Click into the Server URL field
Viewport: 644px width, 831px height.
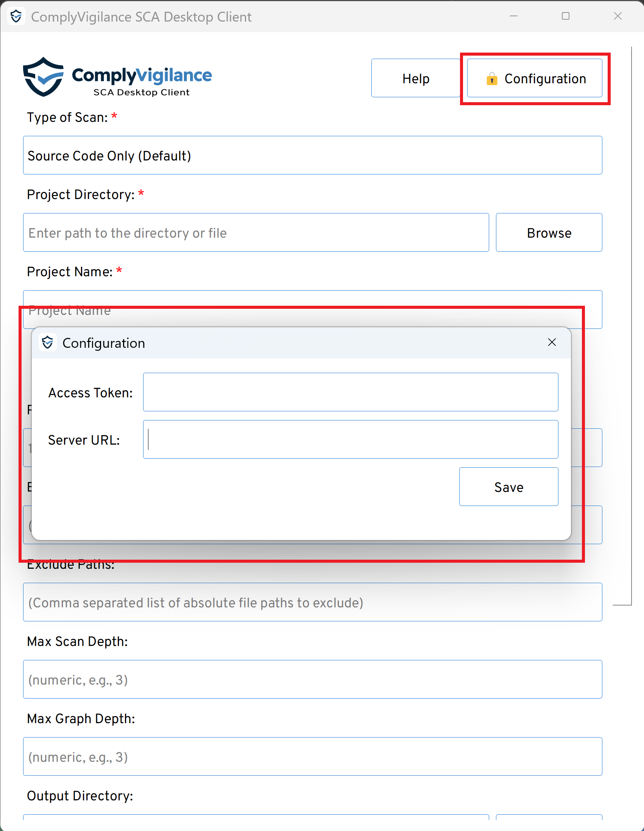350,439
